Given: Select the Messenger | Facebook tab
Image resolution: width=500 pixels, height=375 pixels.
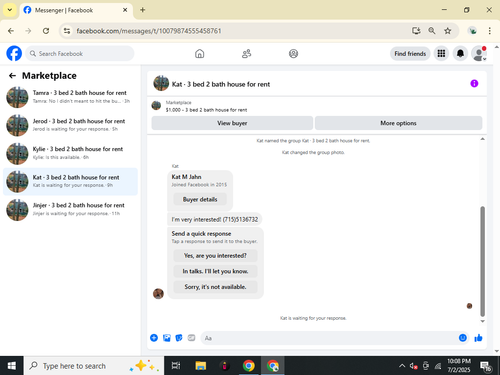Looking at the screenshot, I should (x=76, y=10).
